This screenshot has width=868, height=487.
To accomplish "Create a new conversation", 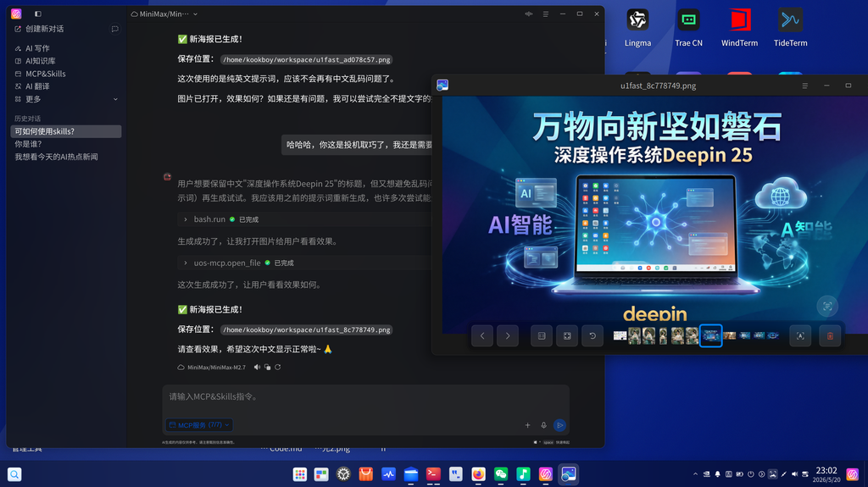I will [39, 29].
